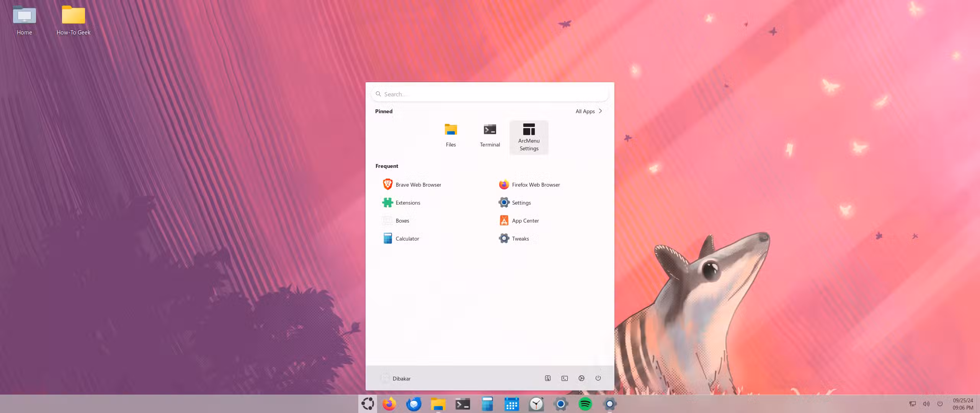Open the Extensions app in ArcMenu
The width and height of the screenshot is (980, 413).
[x=407, y=202]
